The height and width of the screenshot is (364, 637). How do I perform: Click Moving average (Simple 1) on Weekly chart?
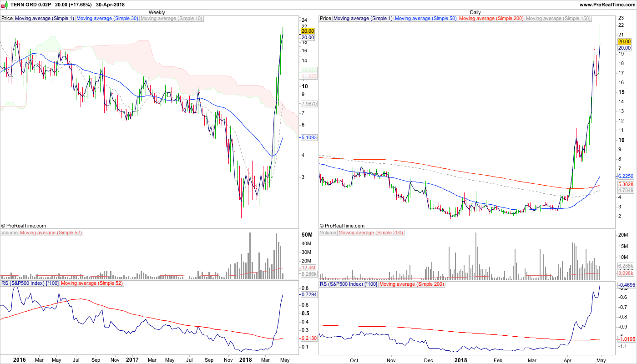pos(45,19)
